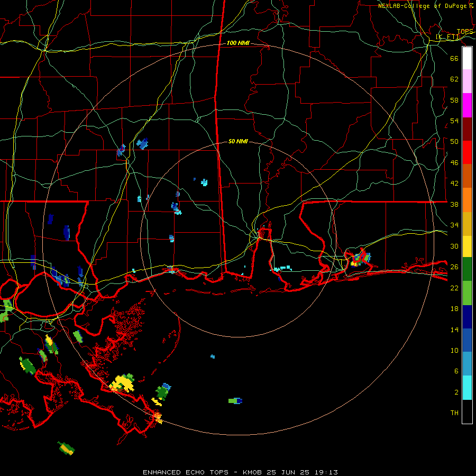Screen dimensions: 476x476
Task: Click the '54' legend value
Action: coord(454,121)
